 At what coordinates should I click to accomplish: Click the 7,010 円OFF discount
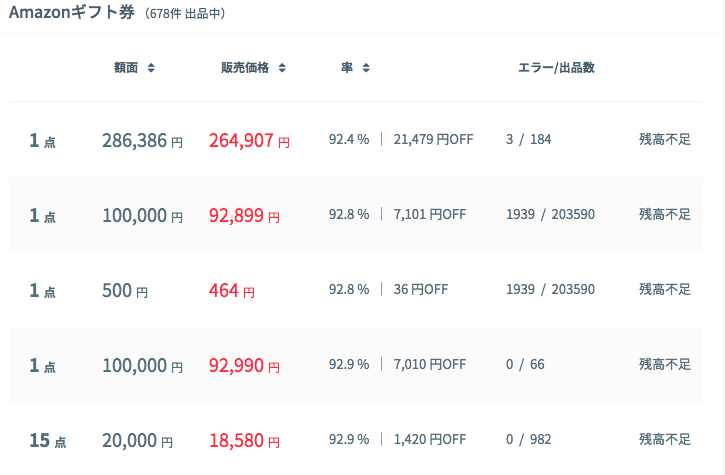(x=430, y=364)
